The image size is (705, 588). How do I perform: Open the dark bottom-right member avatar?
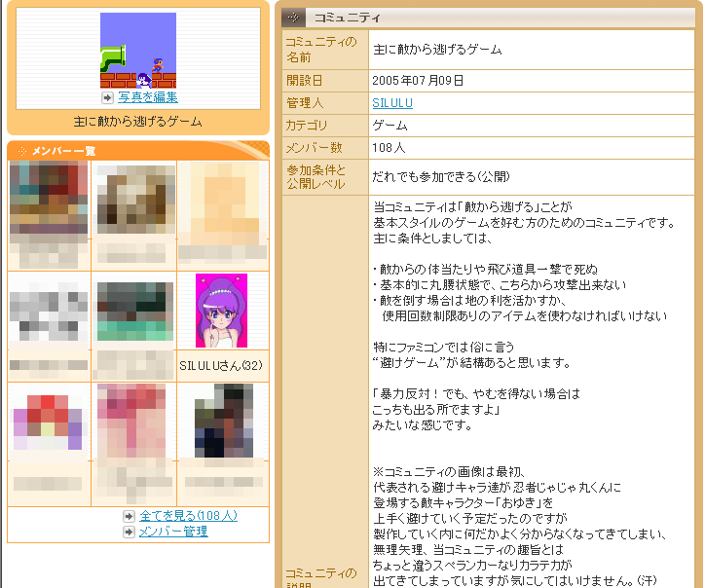[221, 423]
